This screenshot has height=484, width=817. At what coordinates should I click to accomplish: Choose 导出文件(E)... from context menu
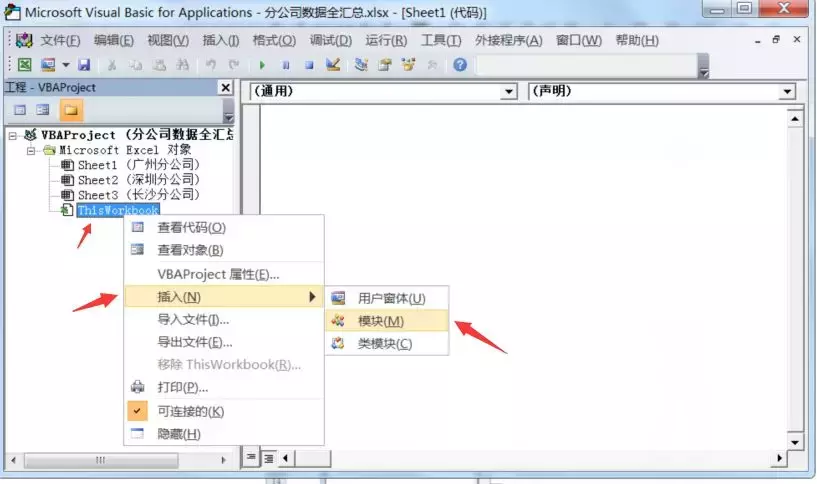[224, 342]
